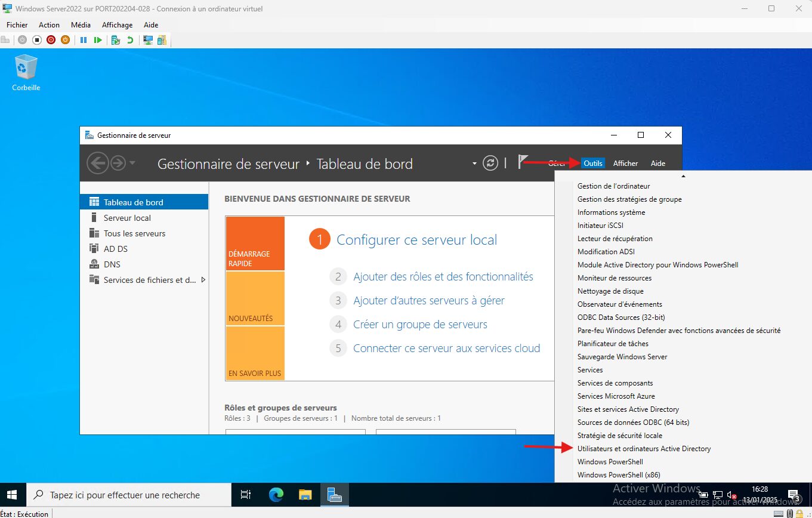Open the Outils menu
This screenshot has height=518, width=812.
[593, 163]
